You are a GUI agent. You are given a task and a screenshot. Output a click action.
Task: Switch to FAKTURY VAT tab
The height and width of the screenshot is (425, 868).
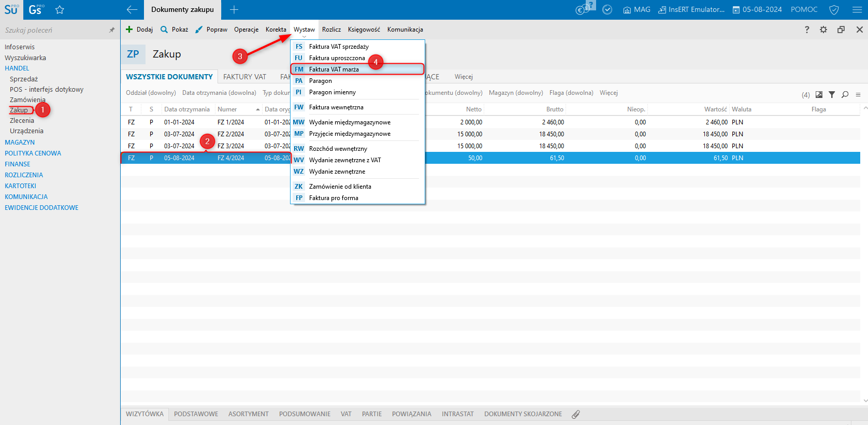(x=244, y=77)
